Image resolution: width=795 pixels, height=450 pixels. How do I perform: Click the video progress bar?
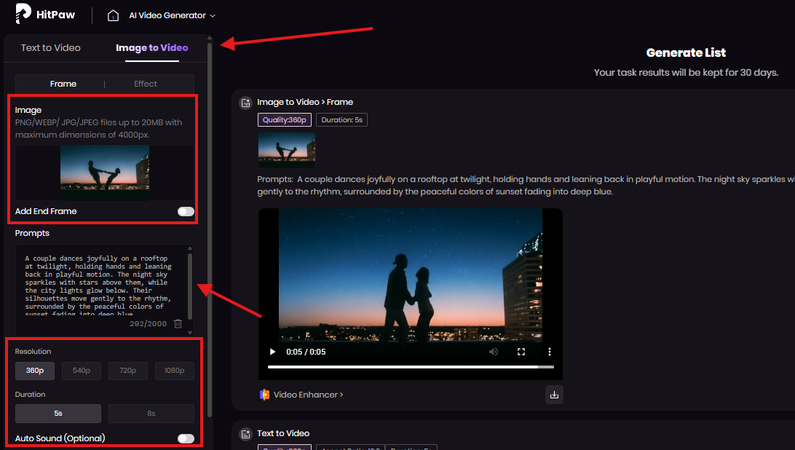pos(411,367)
